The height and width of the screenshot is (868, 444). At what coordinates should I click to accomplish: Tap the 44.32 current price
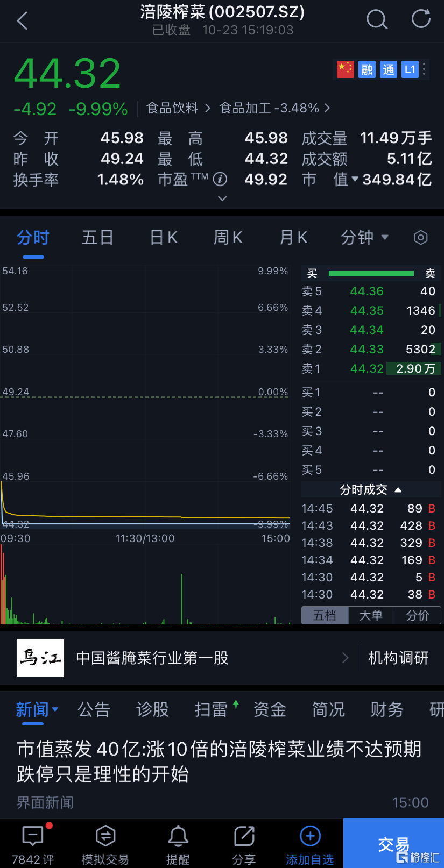point(67,73)
